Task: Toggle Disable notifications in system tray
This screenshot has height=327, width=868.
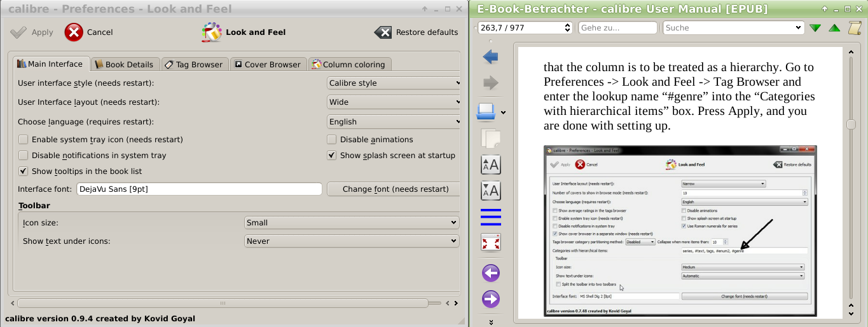Action: pos(24,156)
